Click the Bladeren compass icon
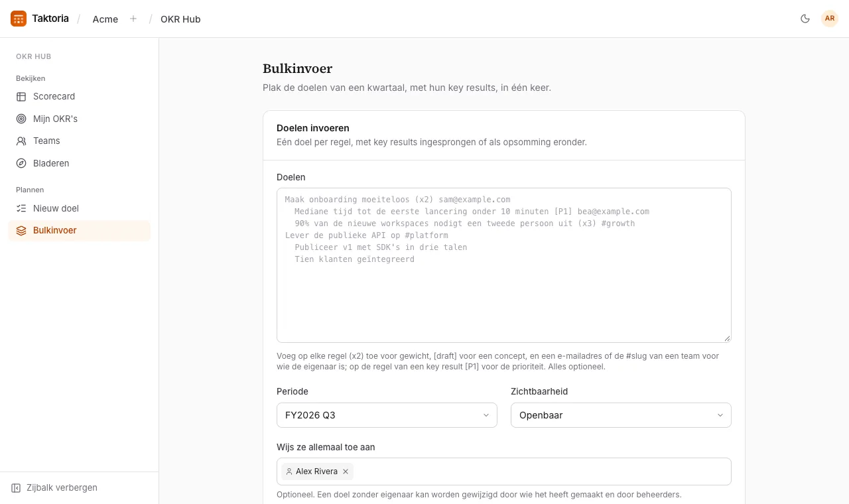The height and width of the screenshot is (504, 849). tap(21, 163)
